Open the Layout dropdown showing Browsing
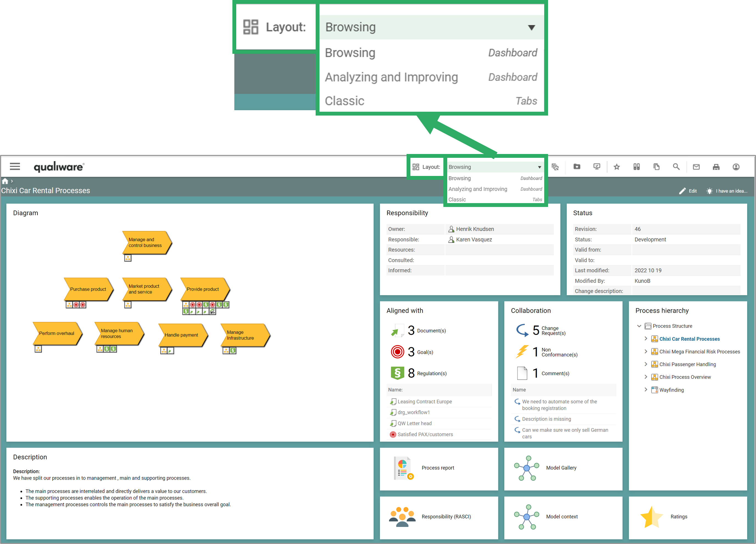Viewport: 756px width, 544px height. (x=495, y=167)
